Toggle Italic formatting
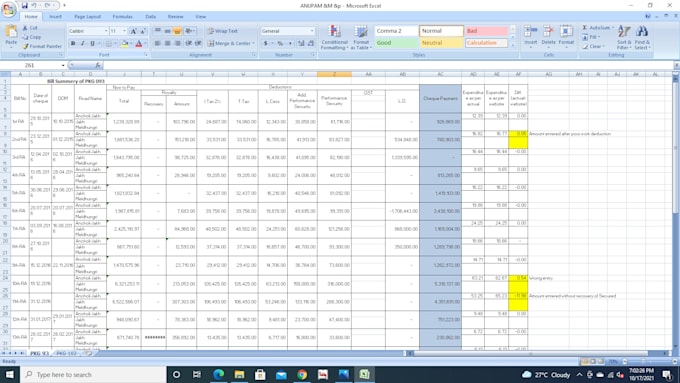680x383 pixels. (82, 43)
